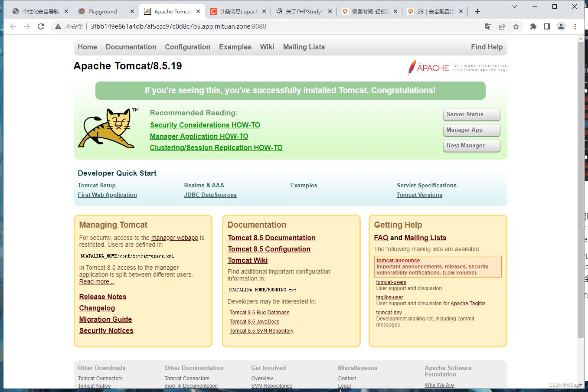The width and height of the screenshot is (588, 392).
Task: Open the Security Notices link
Action: coord(106,330)
